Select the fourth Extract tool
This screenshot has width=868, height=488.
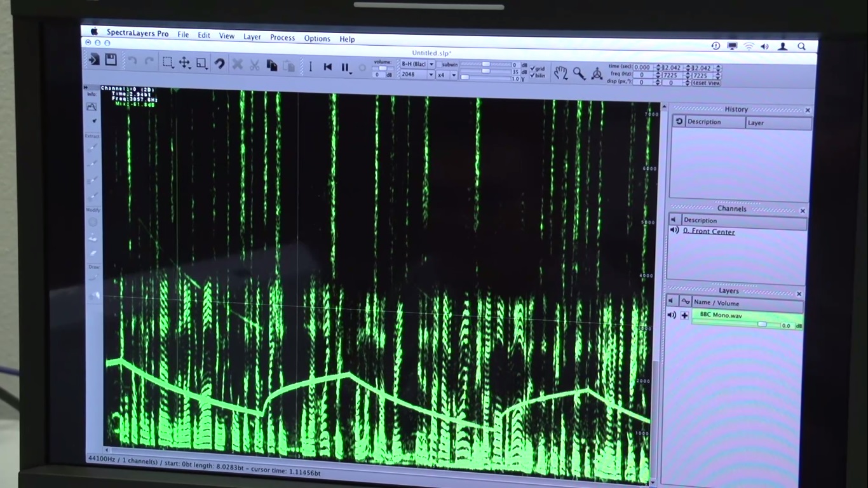pos(93,197)
